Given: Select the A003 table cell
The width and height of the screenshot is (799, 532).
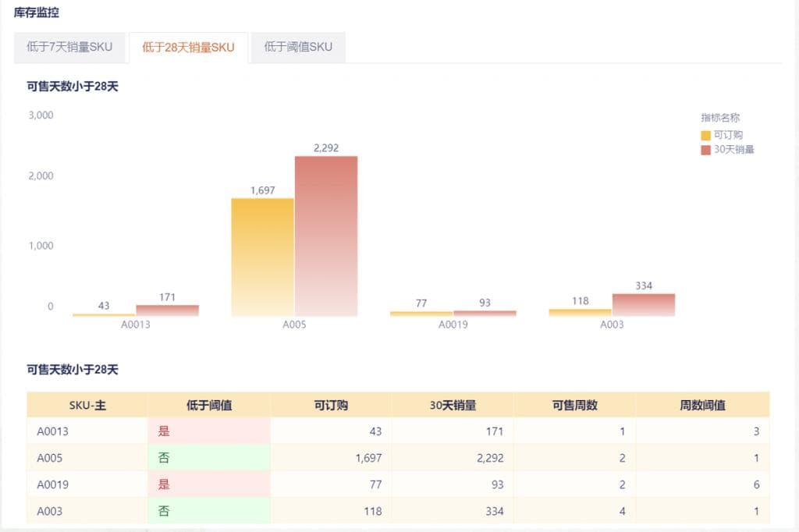Looking at the screenshot, I should (87, 511).
